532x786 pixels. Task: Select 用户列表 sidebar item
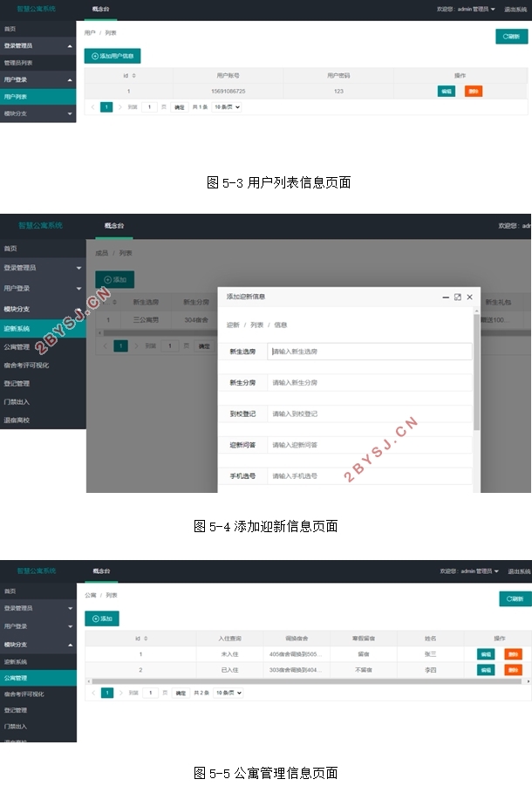[x=38, y=97]
